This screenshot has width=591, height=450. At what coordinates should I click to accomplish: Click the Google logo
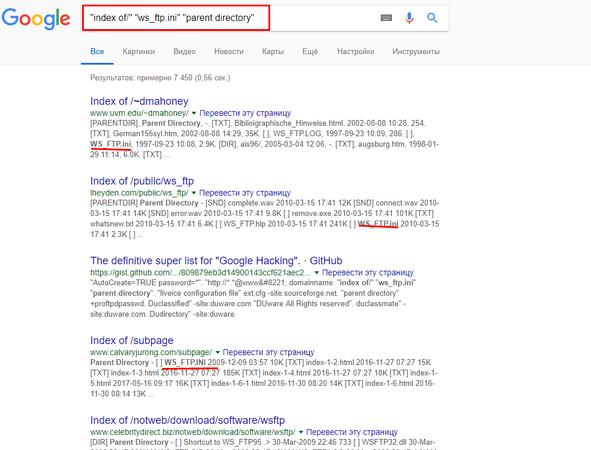pyautogui.click(x=36, y=18)
